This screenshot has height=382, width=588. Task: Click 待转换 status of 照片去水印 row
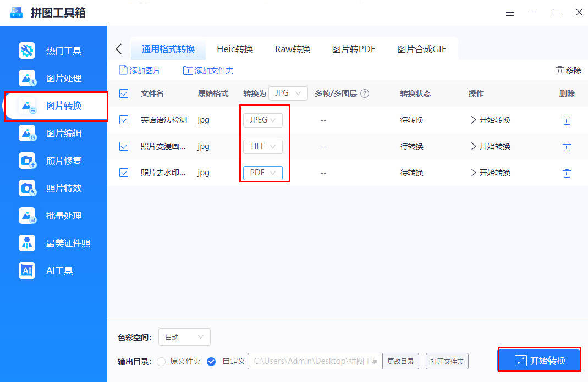412,173
